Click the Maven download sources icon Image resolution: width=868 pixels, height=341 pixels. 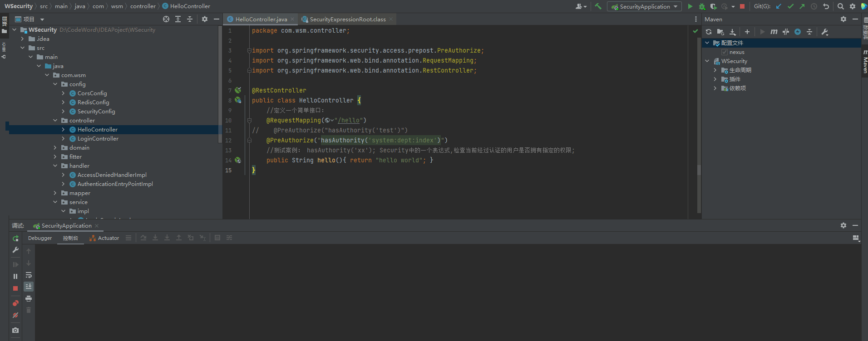pos(733,32)
